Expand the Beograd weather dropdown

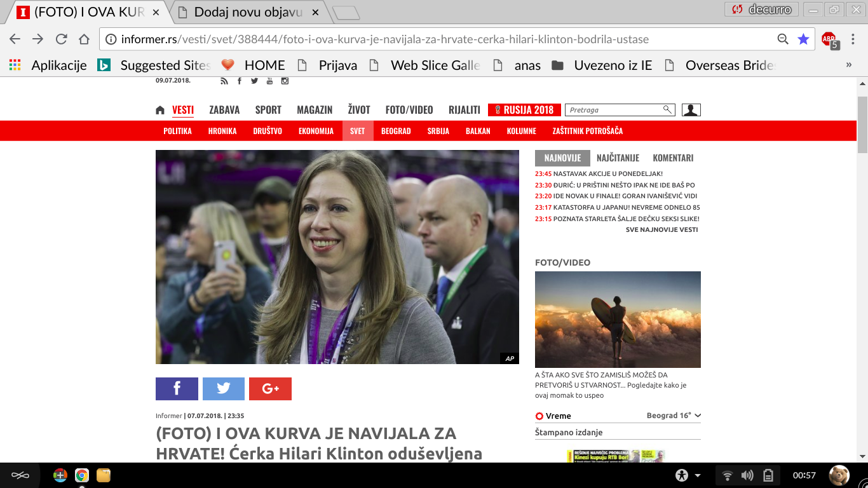[697, 416]
